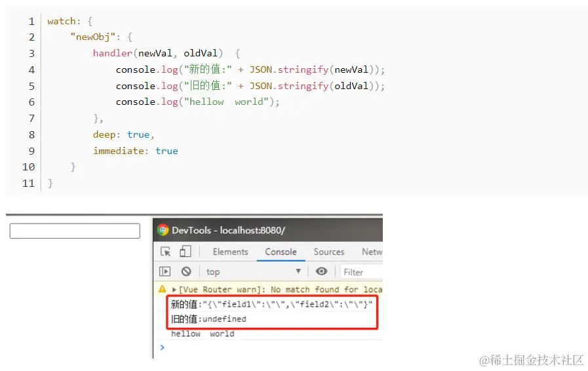
Task: Open the Network tab
Action: 372,252
